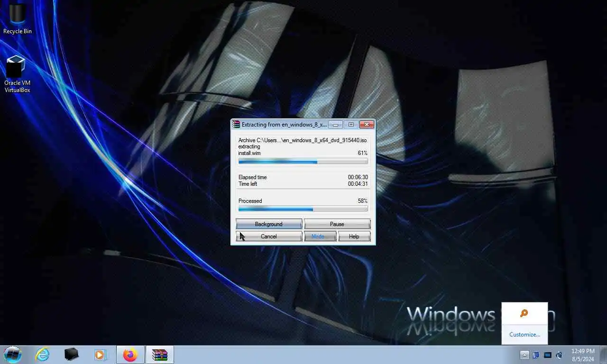Select the WinRAR taskbar button
Screen dimensions: 607x364
click(160, 355)
